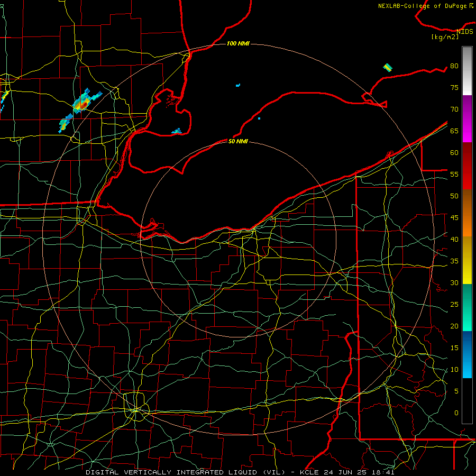The image size is (476, 476).
Task: Click the 25 value on the color scale
Action: [x=454, y=304]
